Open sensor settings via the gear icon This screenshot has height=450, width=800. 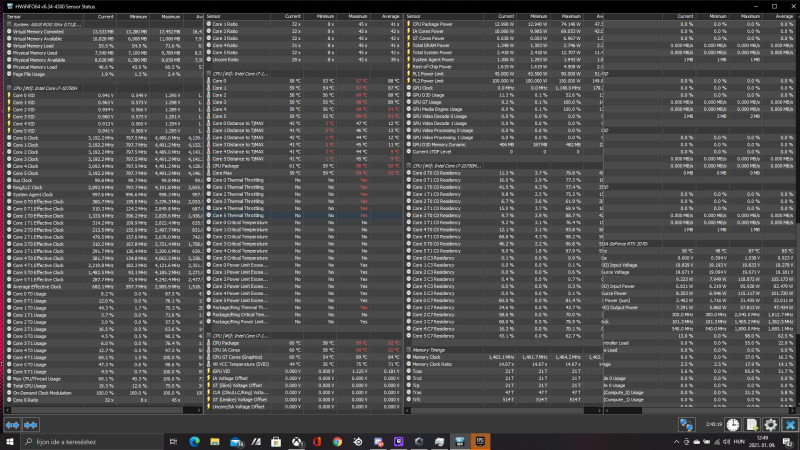tap(770, 424)
